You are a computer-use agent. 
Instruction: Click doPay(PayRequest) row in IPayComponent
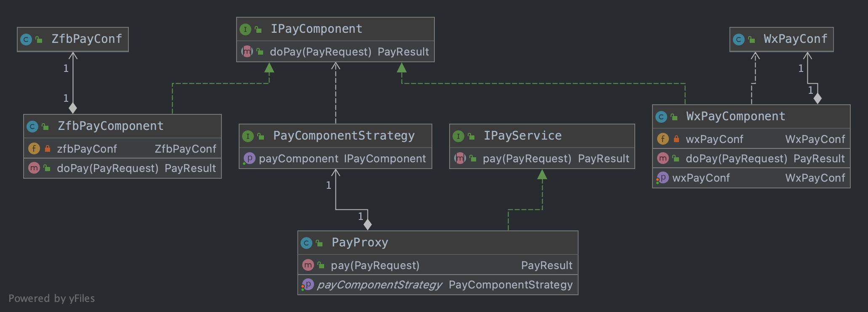(349, 52)
